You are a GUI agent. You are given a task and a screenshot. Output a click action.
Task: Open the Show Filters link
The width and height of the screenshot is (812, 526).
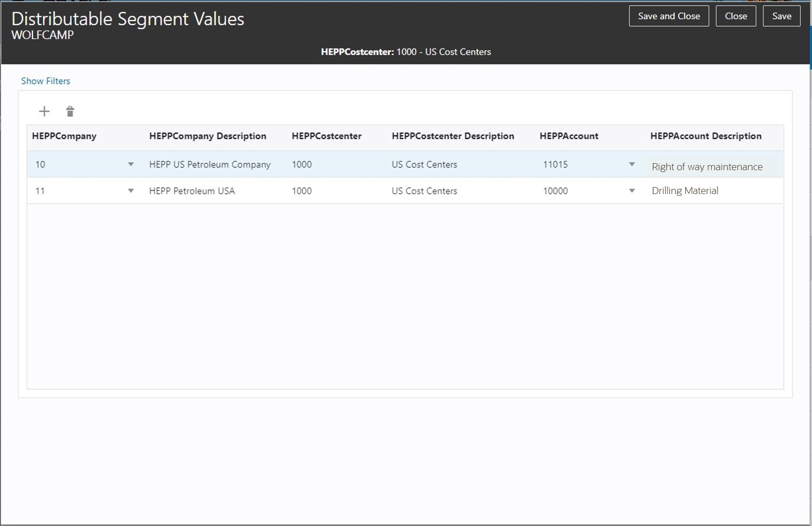[x=45, y=81]
